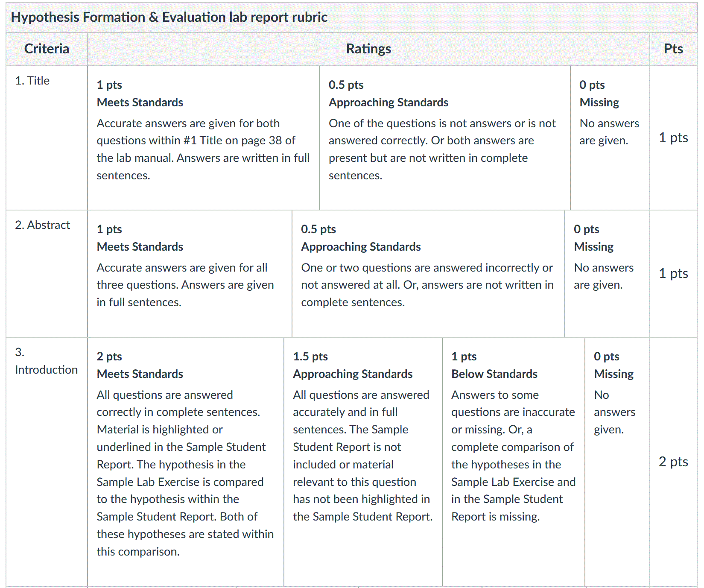704x588 pixels.
Task: Choose Title 0.5 pts Approaching Standards rating
Action: pos(445,137)
